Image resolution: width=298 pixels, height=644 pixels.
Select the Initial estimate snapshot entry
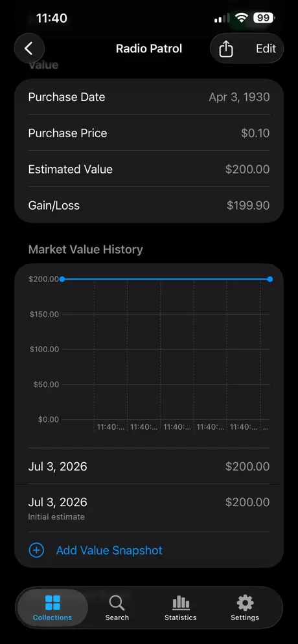(x=149, y=508)
